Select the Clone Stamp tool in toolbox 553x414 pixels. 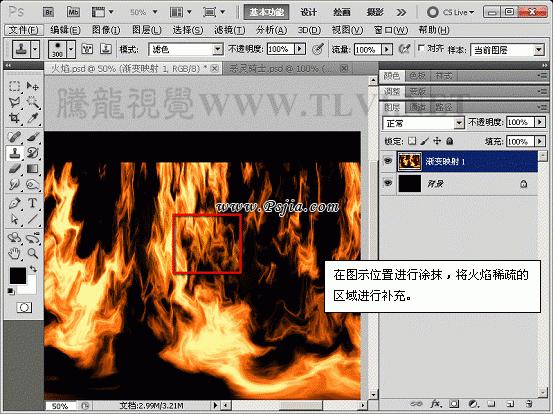click(x=14, y=153)
